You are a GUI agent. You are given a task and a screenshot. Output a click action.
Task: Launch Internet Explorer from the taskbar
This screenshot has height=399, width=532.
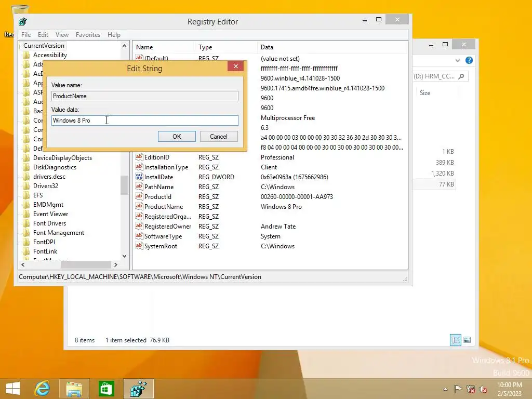click(x=43, y=389)
